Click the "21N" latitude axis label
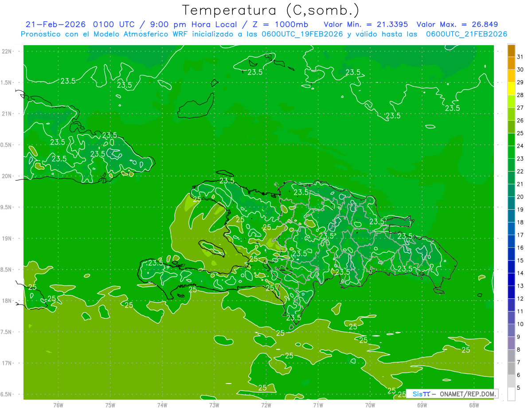The image size is (532, 411). 6,114
